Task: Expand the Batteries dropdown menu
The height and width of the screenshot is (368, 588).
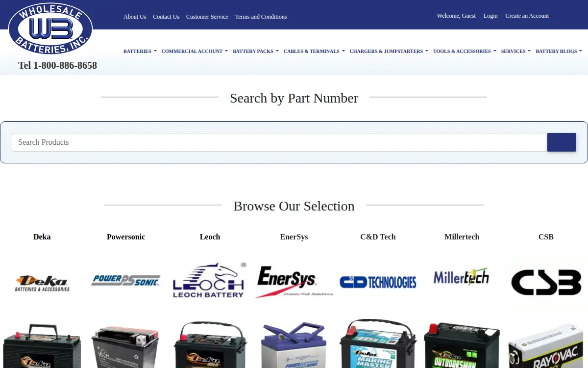Action: [x=140, y=51]
